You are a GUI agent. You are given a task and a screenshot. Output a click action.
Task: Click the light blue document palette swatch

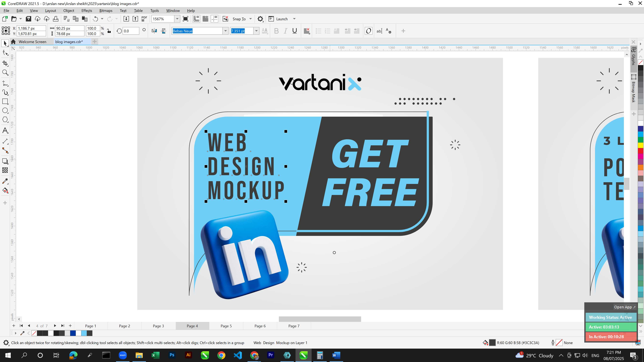84,333
